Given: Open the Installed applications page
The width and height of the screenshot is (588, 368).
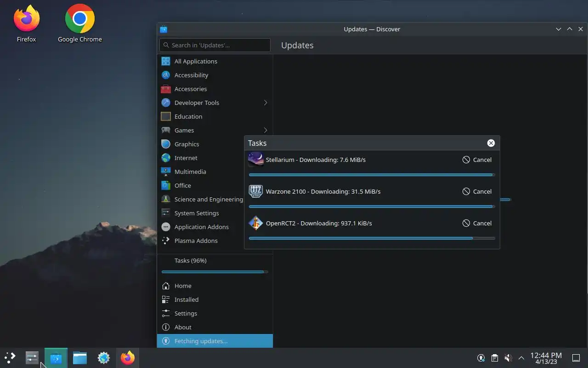Looking at the screenshot, I should (215, 299).
